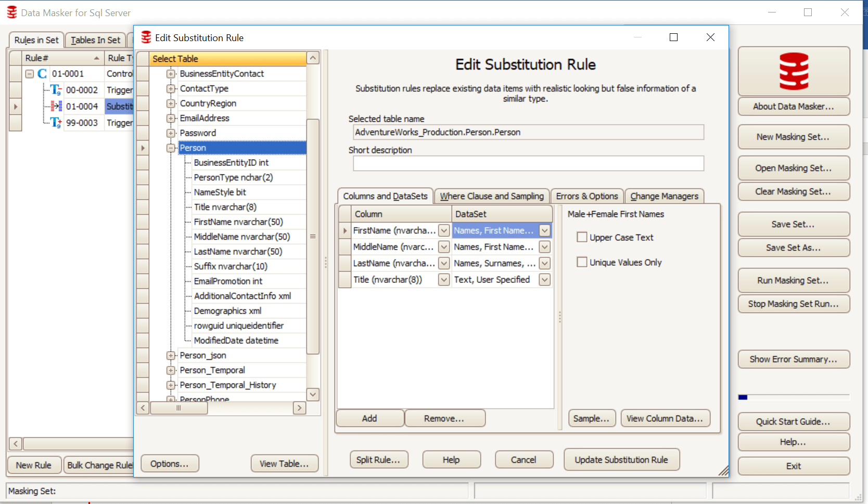
Task: Open DataSet dropdown for Title row
Action: coord(545,280)
